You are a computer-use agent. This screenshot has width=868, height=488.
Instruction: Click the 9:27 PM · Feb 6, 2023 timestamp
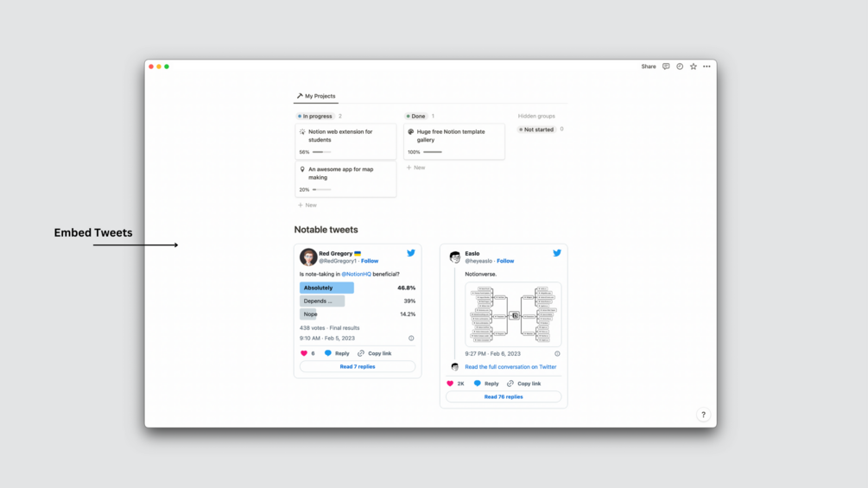tap(492, 353)
